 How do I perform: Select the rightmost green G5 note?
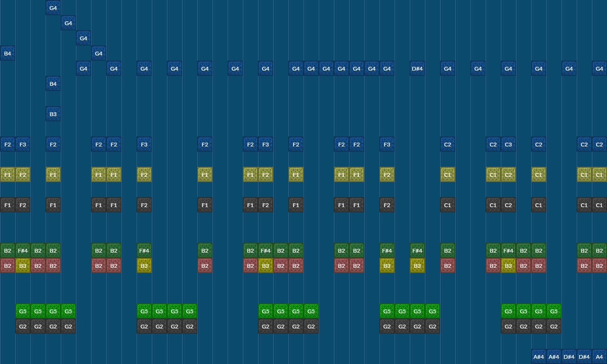click(x=554, y=311)
